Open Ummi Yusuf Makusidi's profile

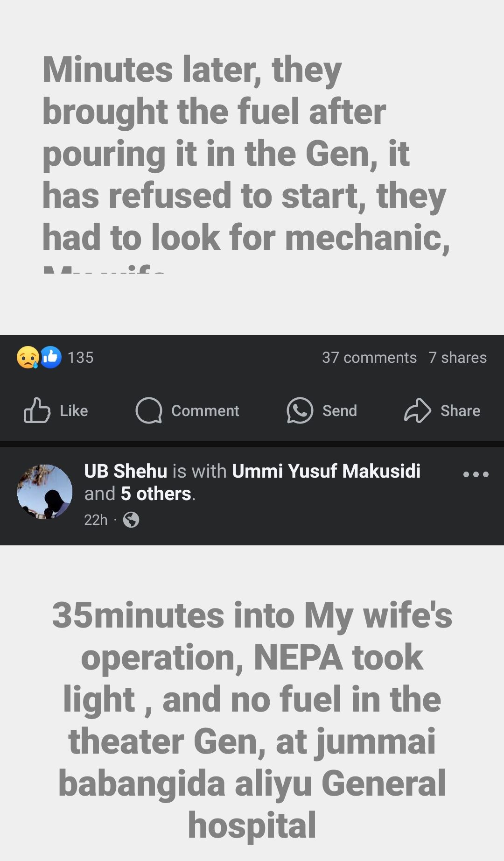(326, 471)
